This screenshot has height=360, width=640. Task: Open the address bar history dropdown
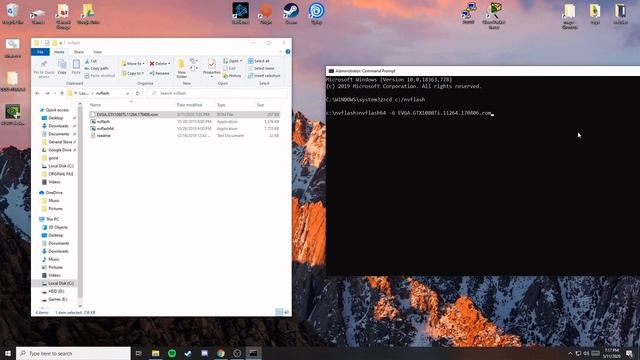[128, 93]
